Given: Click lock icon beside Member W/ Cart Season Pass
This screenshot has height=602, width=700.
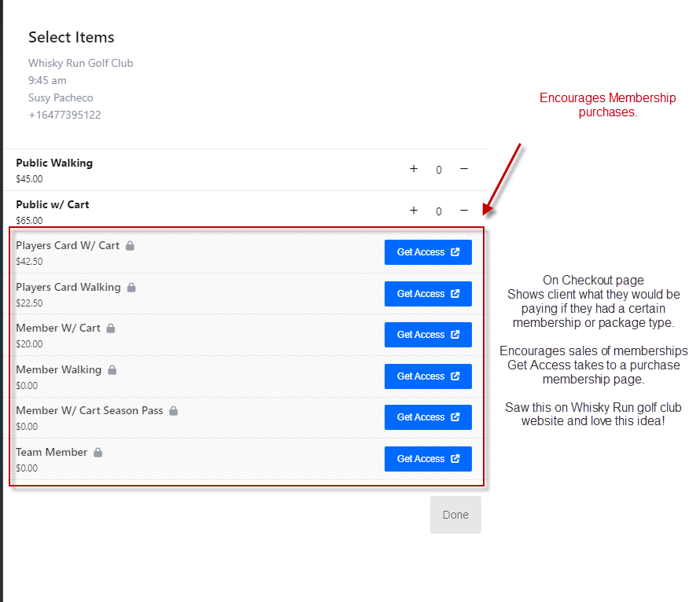Looking at the screenshot, I should click(x=174, y=411).
